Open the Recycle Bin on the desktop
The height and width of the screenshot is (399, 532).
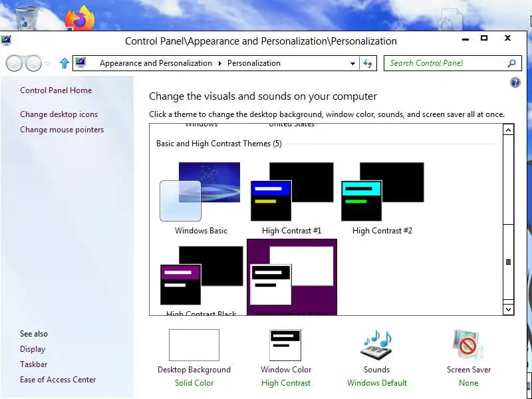coord(27,18)
